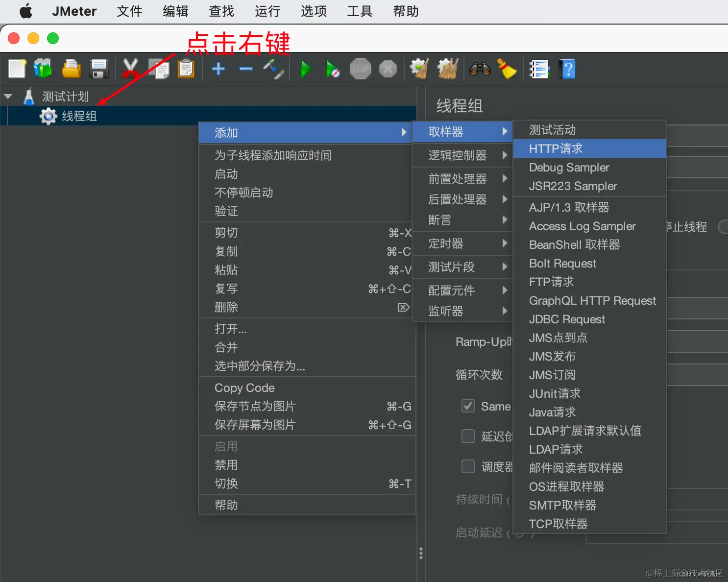The image size is (728, 582).
Task: Toggle the Same user checkbox
Action: coord(468,406)
